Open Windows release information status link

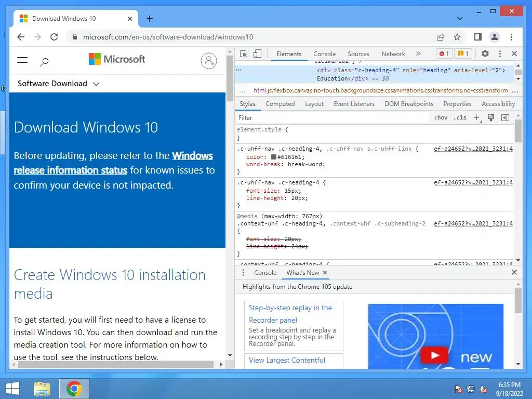(x=113, y=163)
